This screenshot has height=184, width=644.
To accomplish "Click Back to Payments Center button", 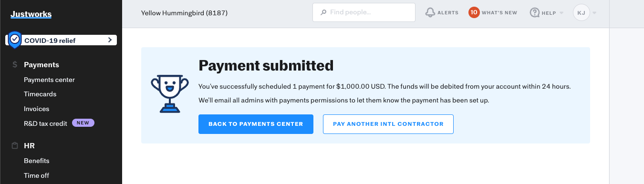I will [256, 124].
